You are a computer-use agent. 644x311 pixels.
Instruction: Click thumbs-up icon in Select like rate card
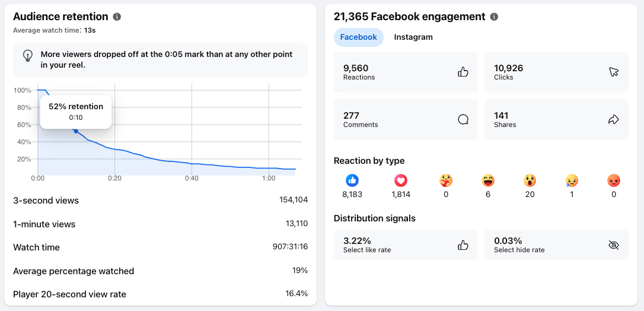pos(463,245)
